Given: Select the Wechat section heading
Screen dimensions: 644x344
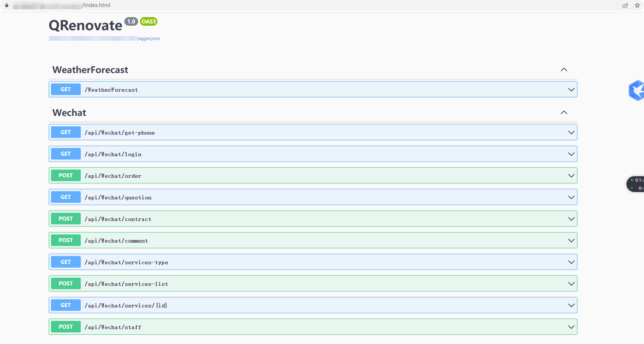Looking at the screenshot, I should (x=69, y=113).
